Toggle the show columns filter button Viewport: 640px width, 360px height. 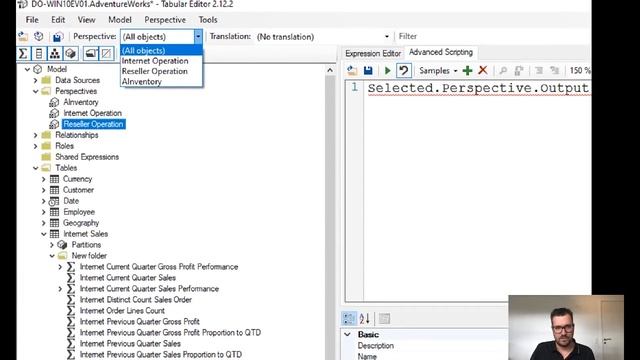click(x=39, y=53)
